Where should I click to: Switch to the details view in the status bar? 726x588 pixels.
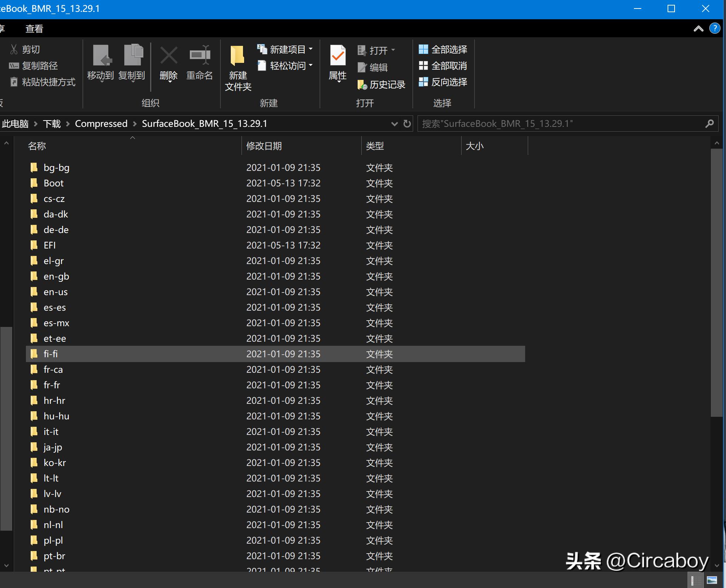(695, 580)
